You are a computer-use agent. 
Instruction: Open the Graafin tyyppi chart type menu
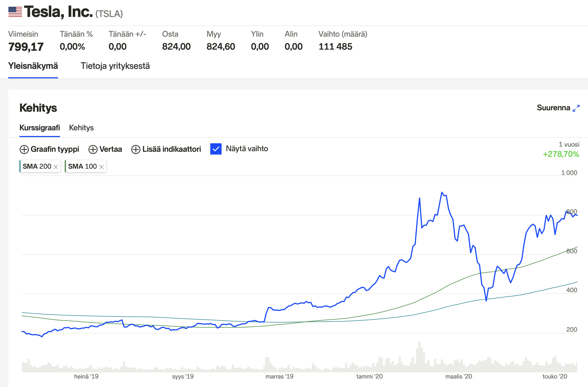pos(55,149)
